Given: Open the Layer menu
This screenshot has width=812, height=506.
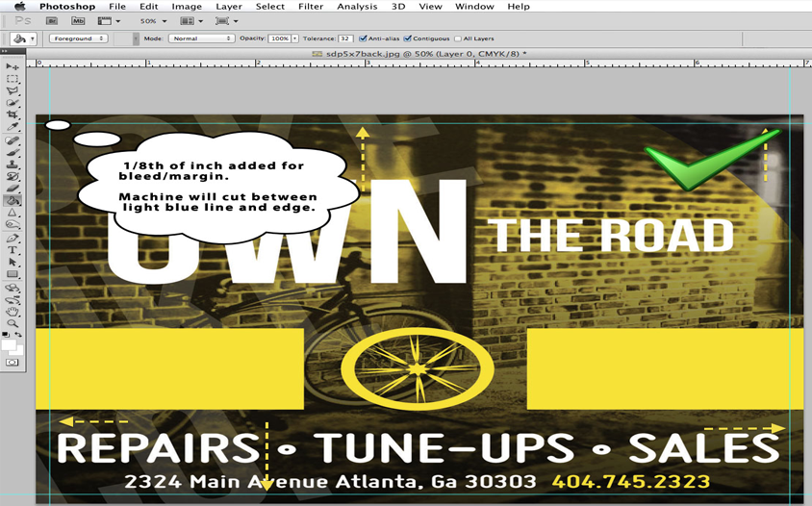Looking at the screenshot, I should (229, 6).
